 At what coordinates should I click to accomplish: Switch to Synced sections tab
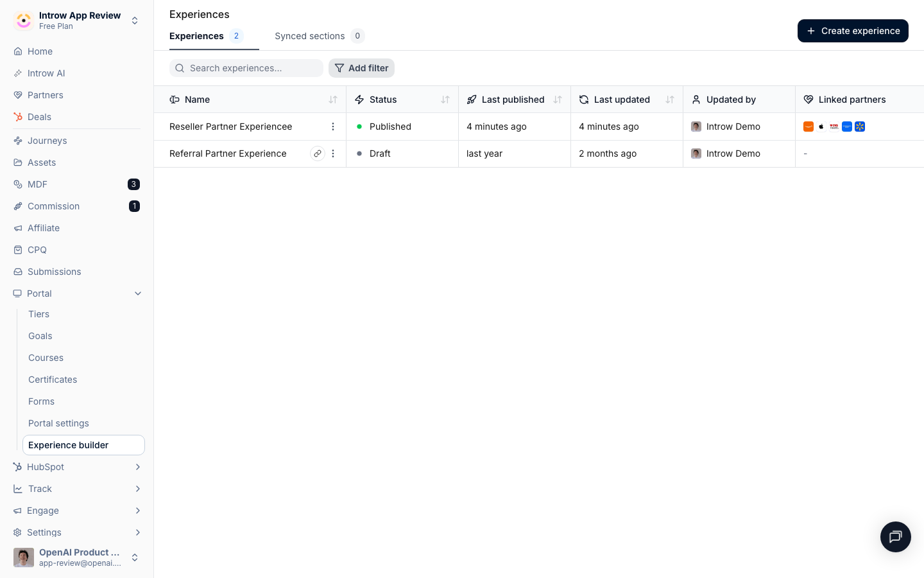tap(320, 36)
